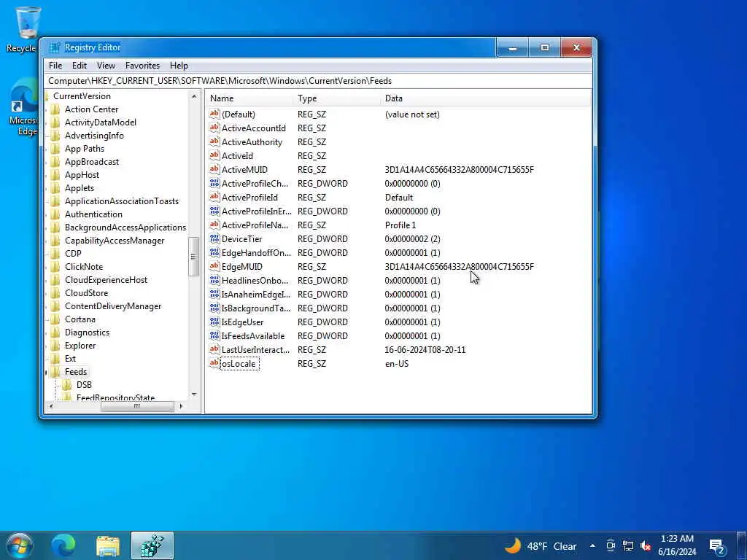Viewport: 747px width, 560px height.
Task: Click the EdgeMUID string icon
Action: tap(214, 267)
